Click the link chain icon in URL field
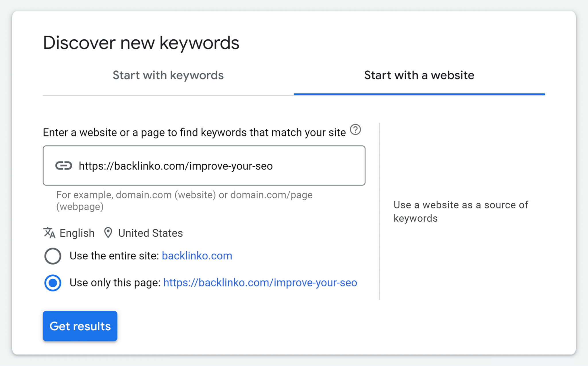 click(x=63, y=166)
